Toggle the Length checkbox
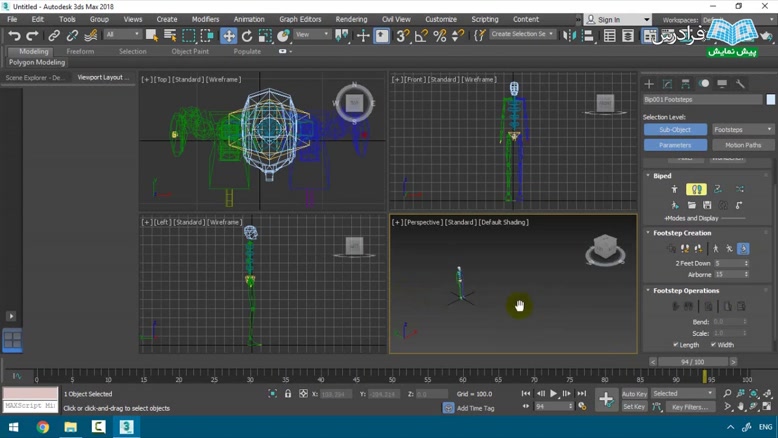Image resolution: width=778 pixels, height=438 pixels. [677, 345]
